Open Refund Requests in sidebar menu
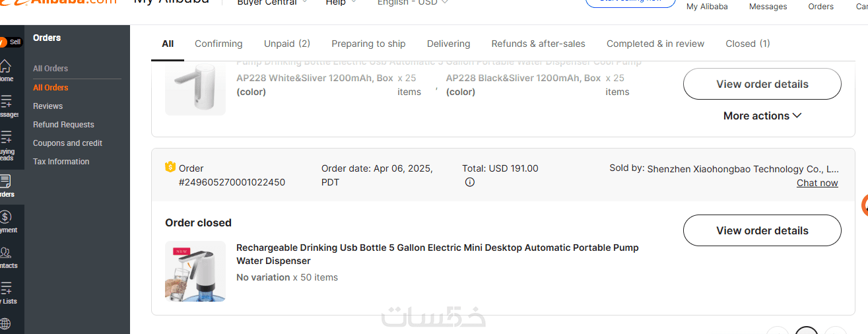The height and width of the screenshot is (334, 868). pyautogui.click(x=63, y=124)
